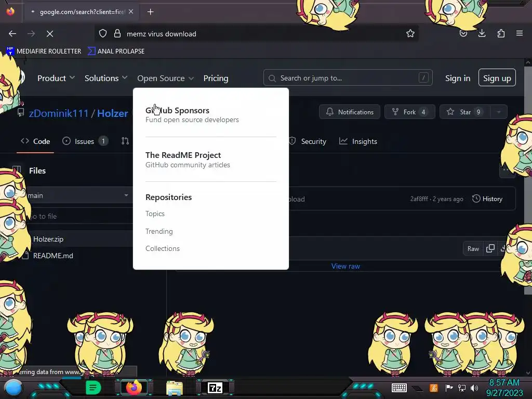The image size is (532, 399).
Task: Expand the Solutions menu
Action: tap(106, 78)
